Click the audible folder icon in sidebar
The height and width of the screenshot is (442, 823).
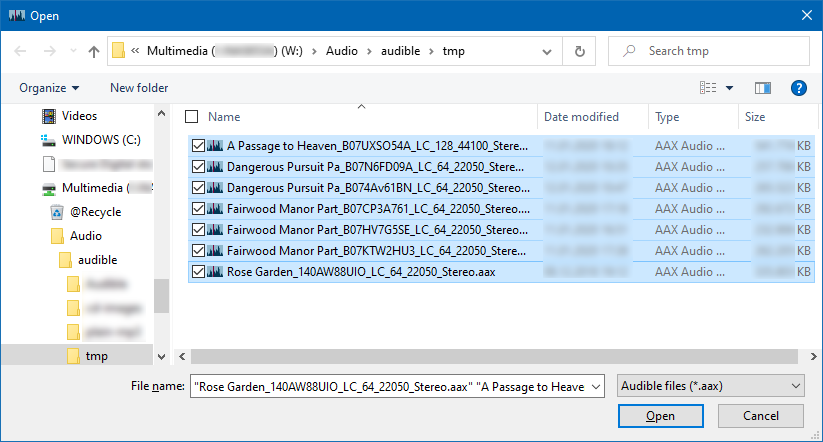[x=66, y=260]
